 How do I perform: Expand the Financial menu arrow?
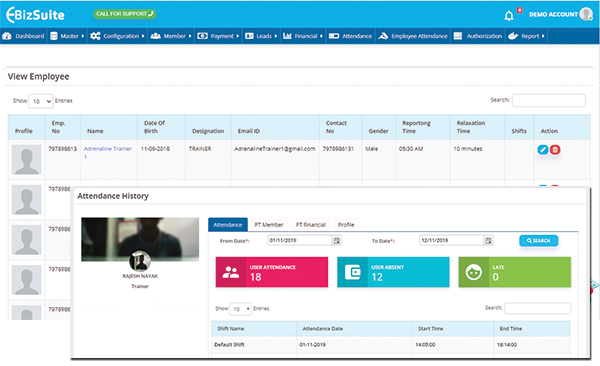click(x=321, y=36)
